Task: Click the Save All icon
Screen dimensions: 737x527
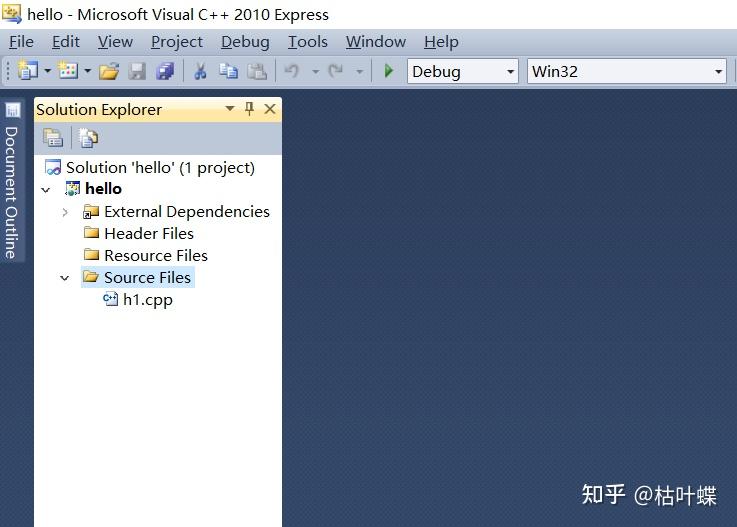Action: tap(165, 71)
